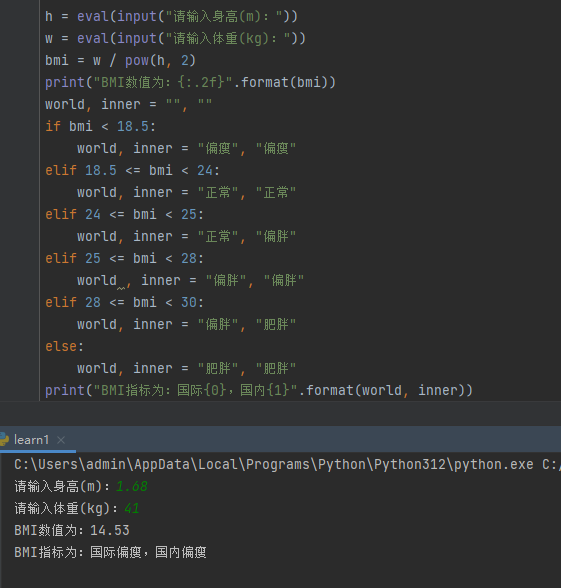Click the final print BMI指标为 line
This screenshot has height=588, width=561.
pyautogui.click(x=259, y=390)
